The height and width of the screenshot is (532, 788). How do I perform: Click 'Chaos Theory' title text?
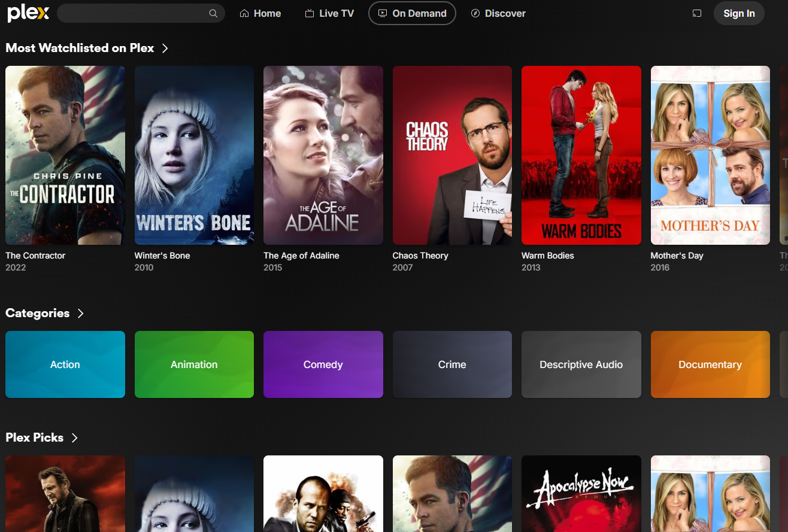(420, 256)
